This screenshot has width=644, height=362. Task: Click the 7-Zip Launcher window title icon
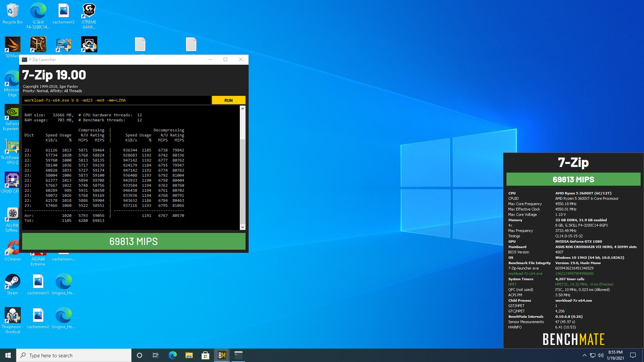click(24, 60)
